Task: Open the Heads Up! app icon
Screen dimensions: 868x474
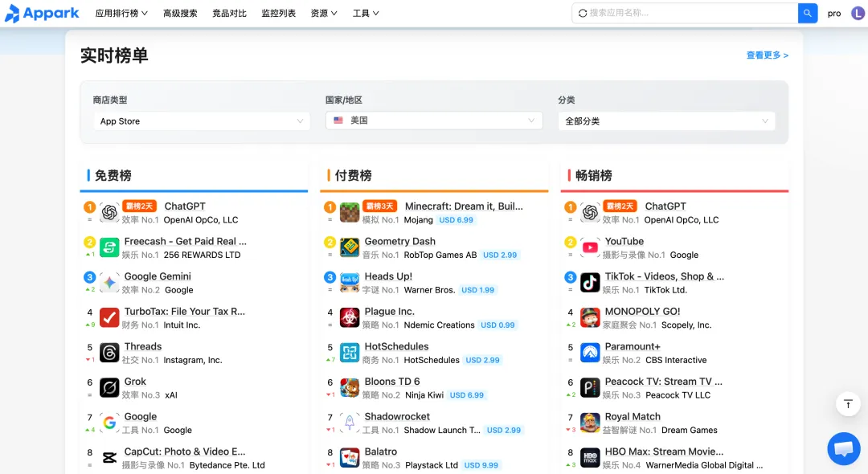Action: 350,283
